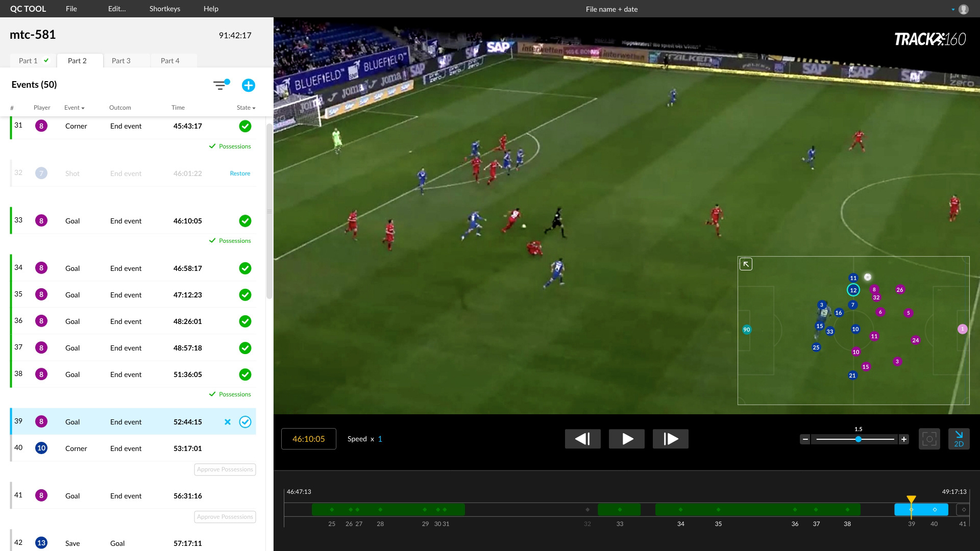Select goalkeeper 90 on the minimap
980x551 pixels.
(x=747, y=330)
